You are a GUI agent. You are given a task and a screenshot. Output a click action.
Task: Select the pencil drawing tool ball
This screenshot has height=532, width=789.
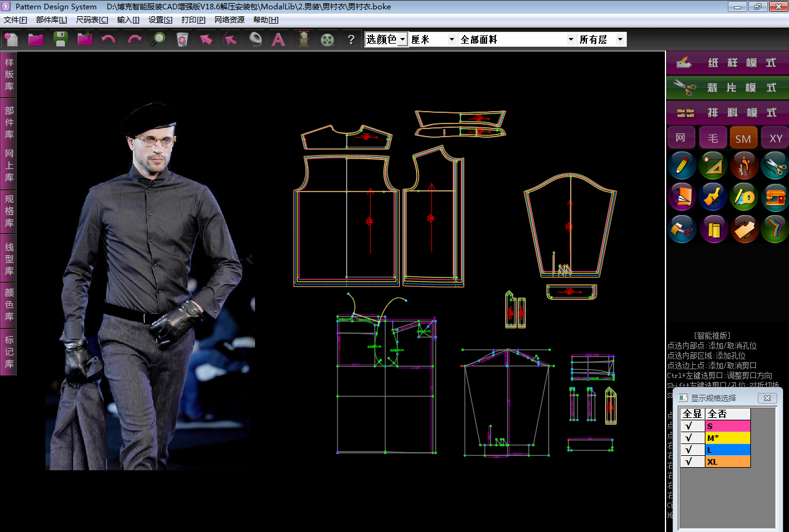(x=682, y=165)
